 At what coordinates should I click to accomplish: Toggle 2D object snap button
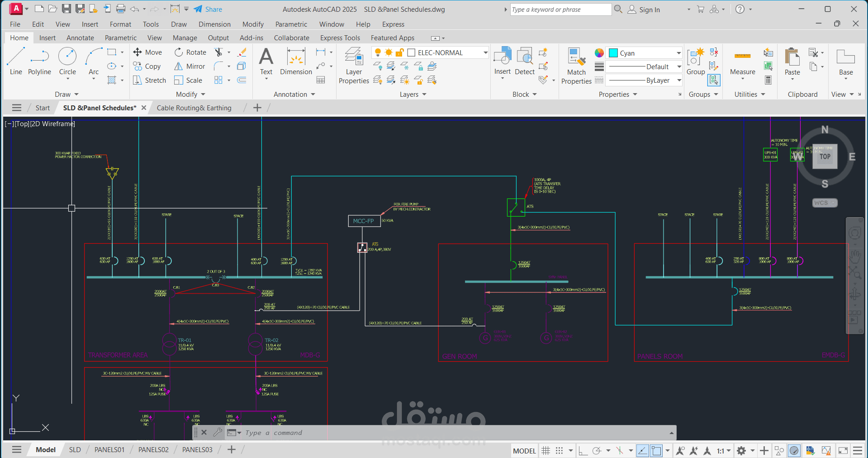click(656, 450)
